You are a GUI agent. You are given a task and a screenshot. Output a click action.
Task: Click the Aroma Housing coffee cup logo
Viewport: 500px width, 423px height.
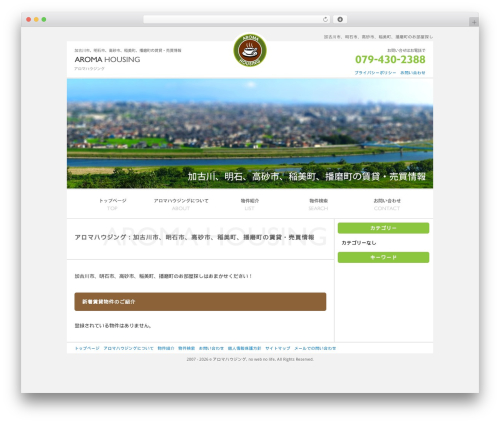coord(250,50)
